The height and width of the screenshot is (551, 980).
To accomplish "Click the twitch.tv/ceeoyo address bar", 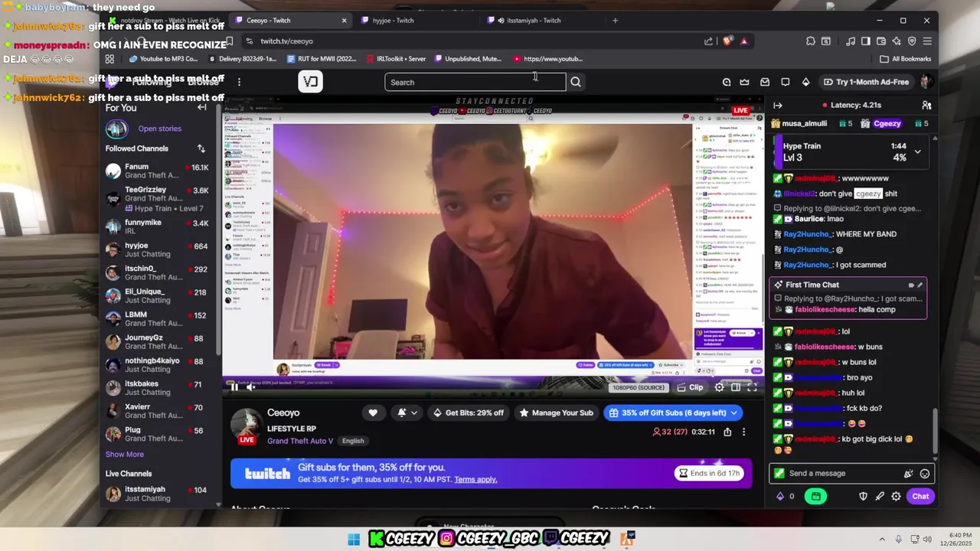I will 286,41.
